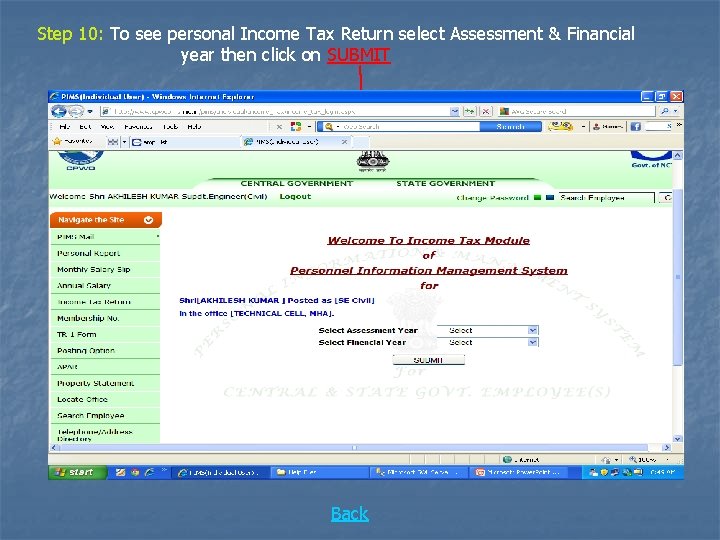
Task: Open the View menu
Action: click(107, 127)
